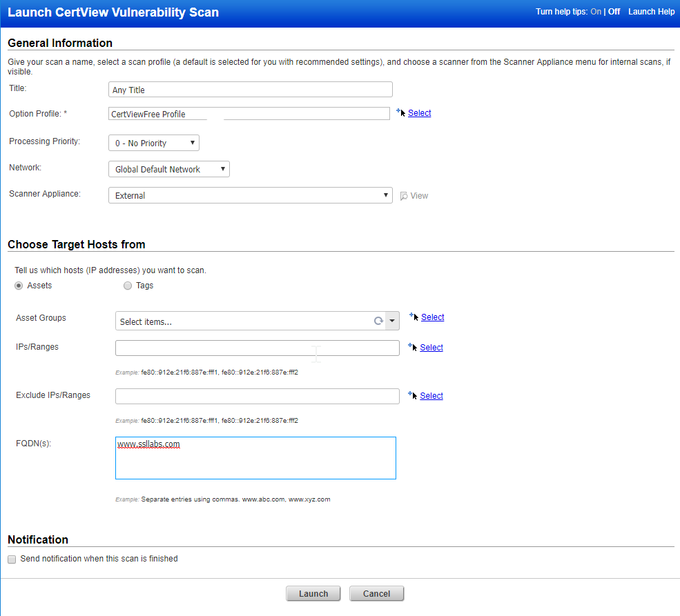Click the View icon beside Scanner Appliance

click(x=404, y=195)
